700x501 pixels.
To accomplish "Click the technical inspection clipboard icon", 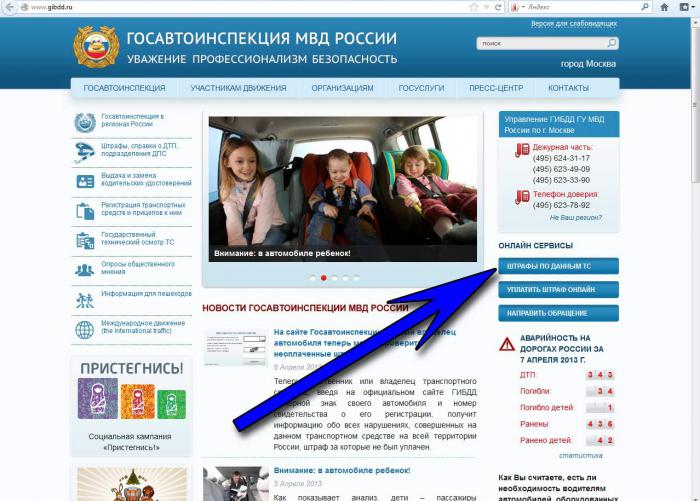I will (85, 241).
